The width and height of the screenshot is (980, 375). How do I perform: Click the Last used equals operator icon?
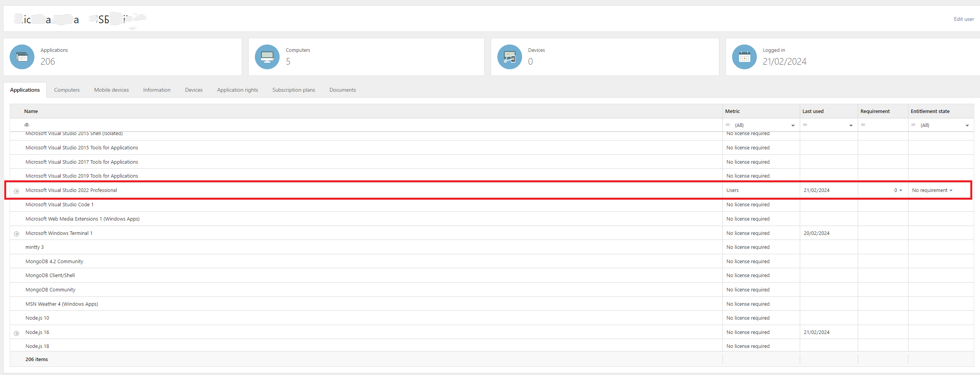(x=805, y=125)
